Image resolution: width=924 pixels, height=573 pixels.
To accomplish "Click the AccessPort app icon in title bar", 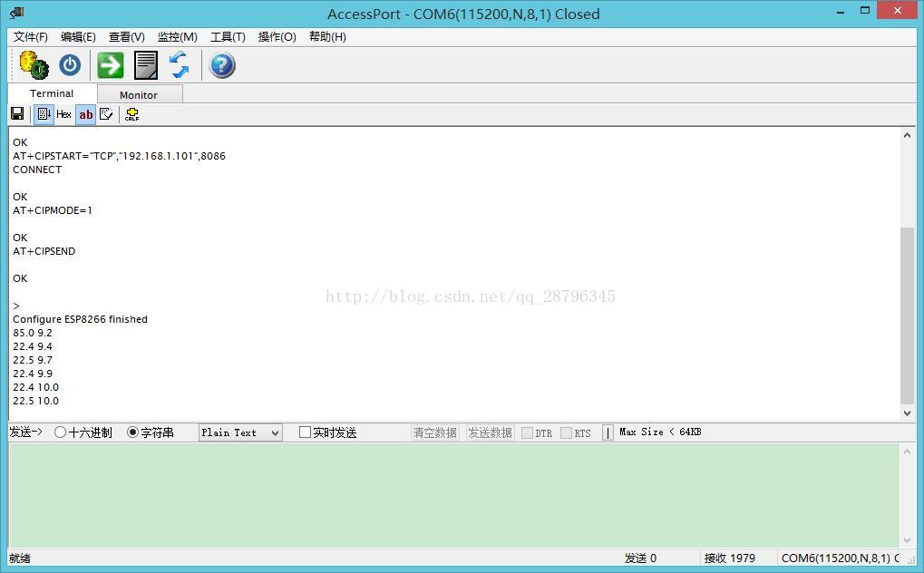I will point(17,13).
